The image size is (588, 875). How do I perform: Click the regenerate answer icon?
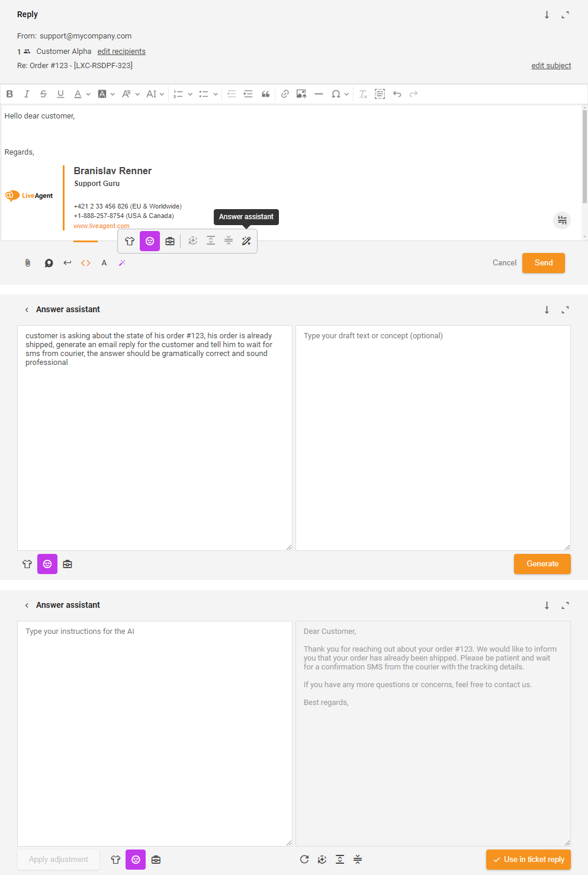pyautogui.click(x=304, y=860)
